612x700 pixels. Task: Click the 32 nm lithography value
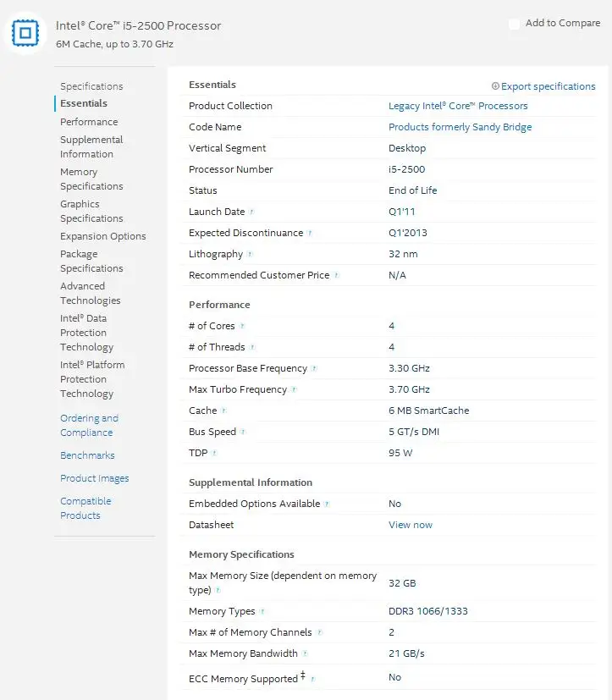pyautogui.click(x=403, y=254)
